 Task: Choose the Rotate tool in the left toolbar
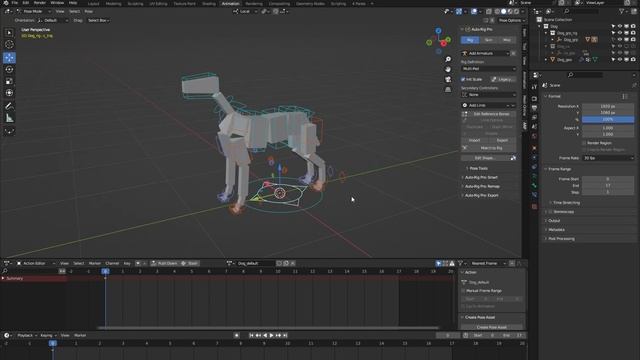pos(9,69)
